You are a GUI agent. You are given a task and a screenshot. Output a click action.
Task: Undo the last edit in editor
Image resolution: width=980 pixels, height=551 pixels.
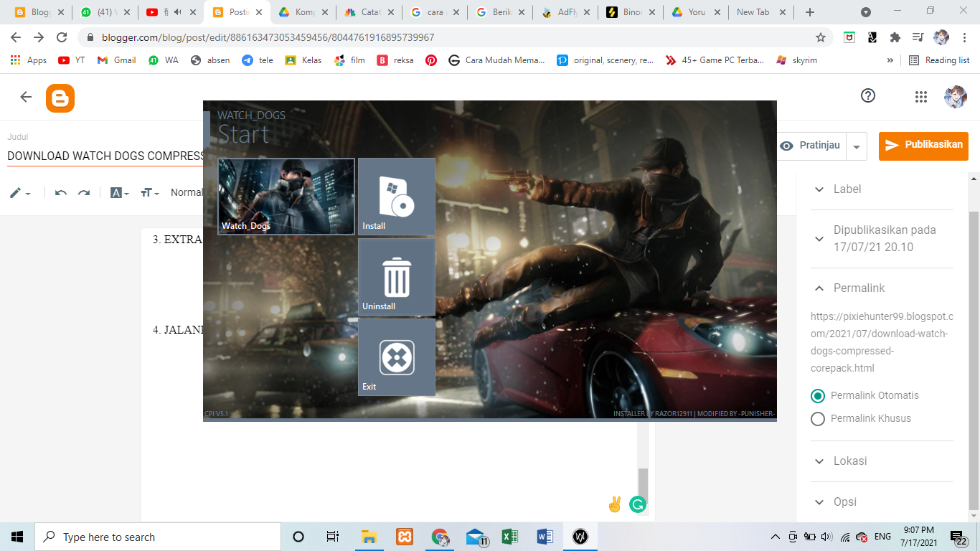pyautogui.click(x=61, y=192)
